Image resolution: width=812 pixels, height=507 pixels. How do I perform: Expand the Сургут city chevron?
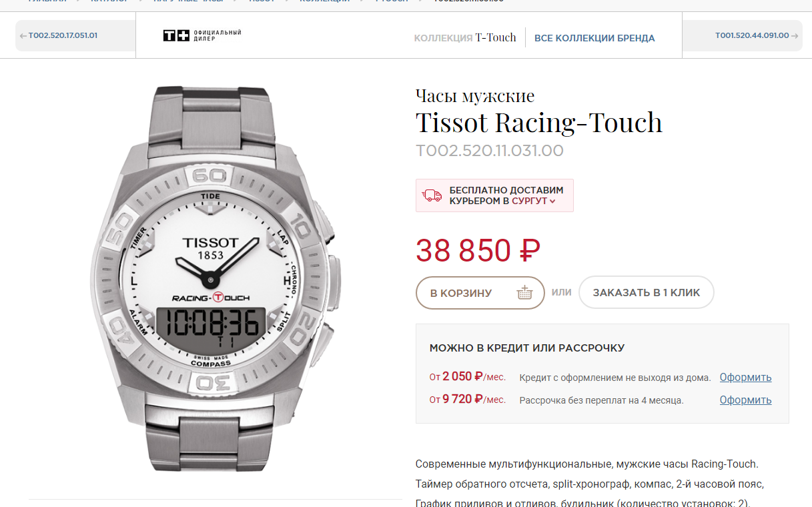[x=552, y=201]
